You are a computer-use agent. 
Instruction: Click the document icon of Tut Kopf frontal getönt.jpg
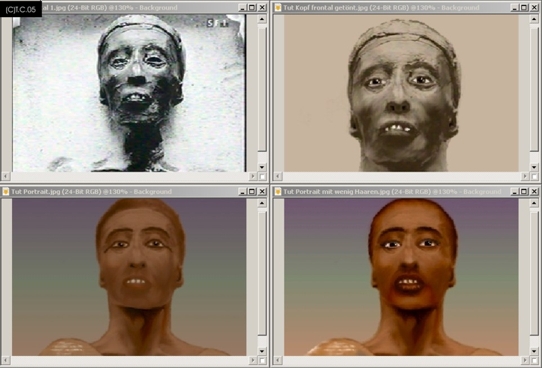278,8
